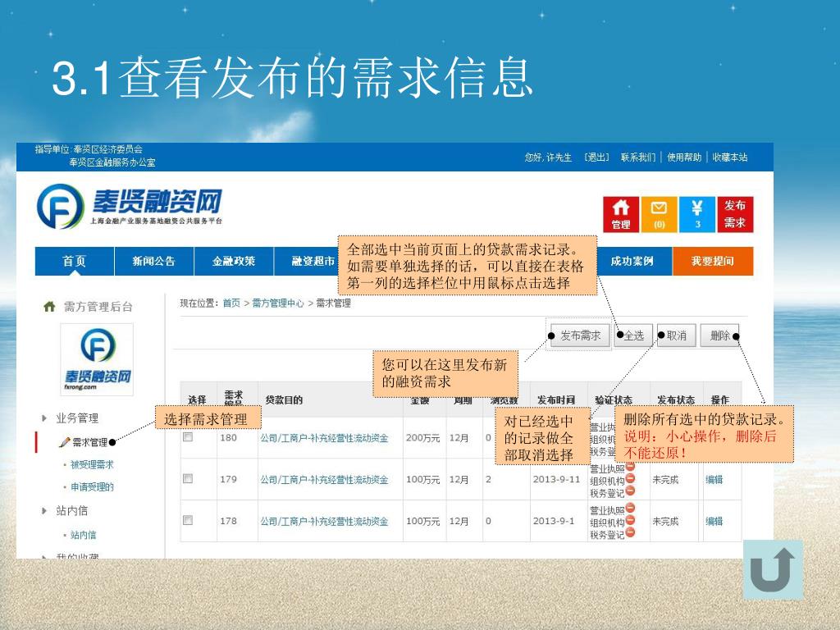Tick the checkbox for record 178

[x=188, y=520]
